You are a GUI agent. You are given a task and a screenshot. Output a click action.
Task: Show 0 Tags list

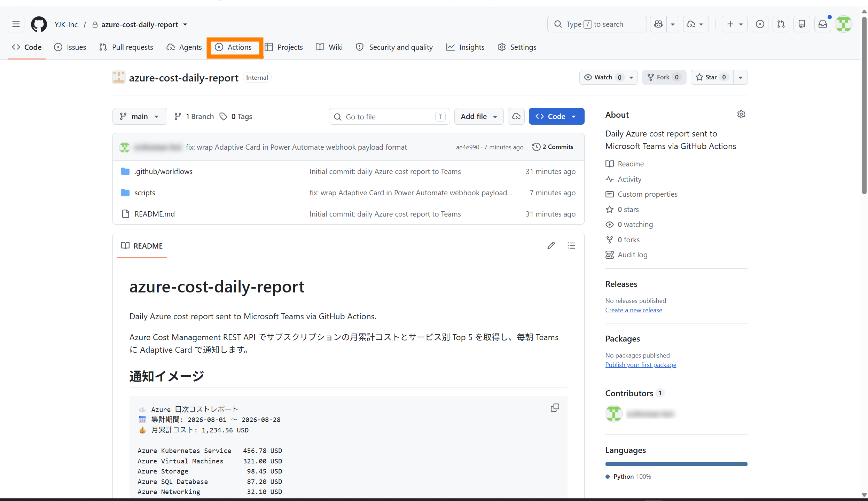coord(236,117)
